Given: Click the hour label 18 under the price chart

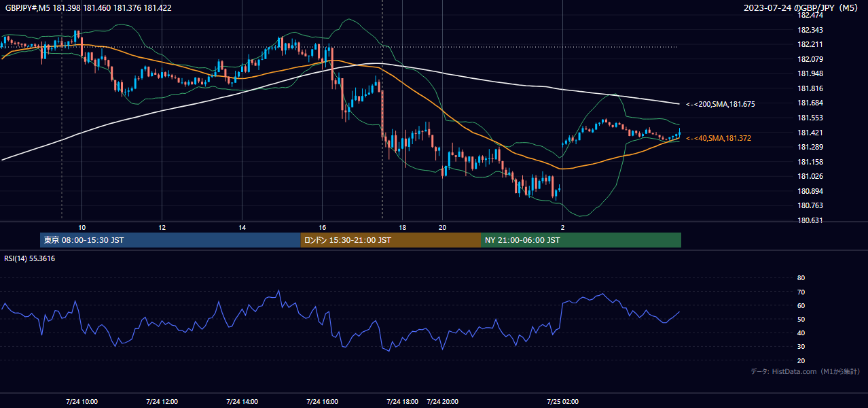Looking at the screenshot, I should (403, 228).
